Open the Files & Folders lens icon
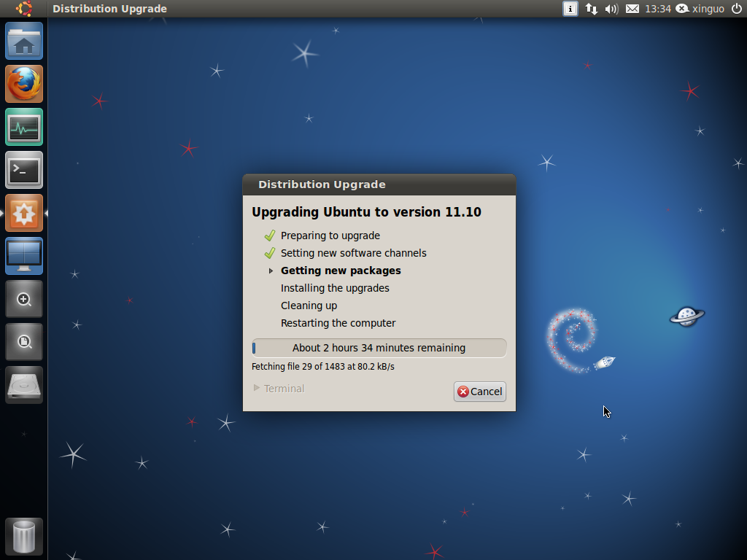 (x=24, y=342)
